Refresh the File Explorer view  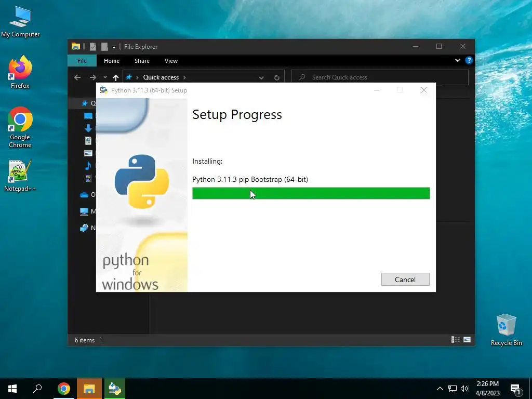277,77
